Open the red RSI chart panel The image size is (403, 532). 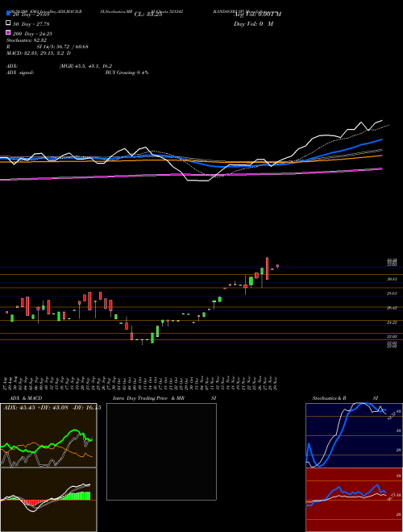[354, 500]
